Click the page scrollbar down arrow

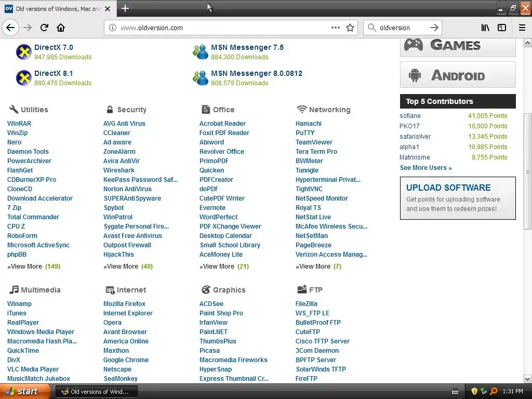point(528,379)
